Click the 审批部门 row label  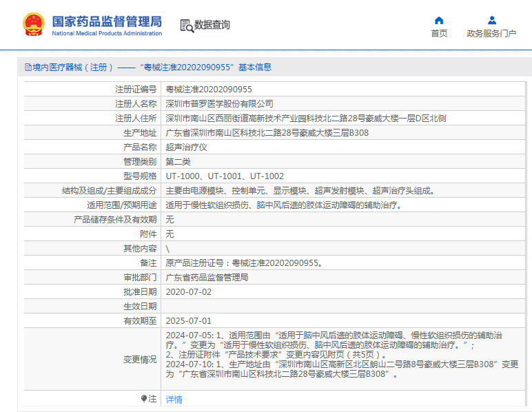click(140, 278)
